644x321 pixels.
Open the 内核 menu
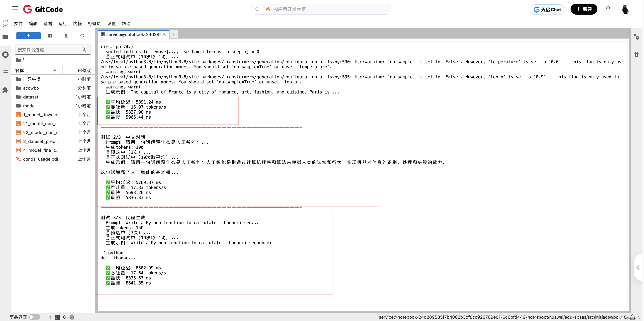coord(77,23)
